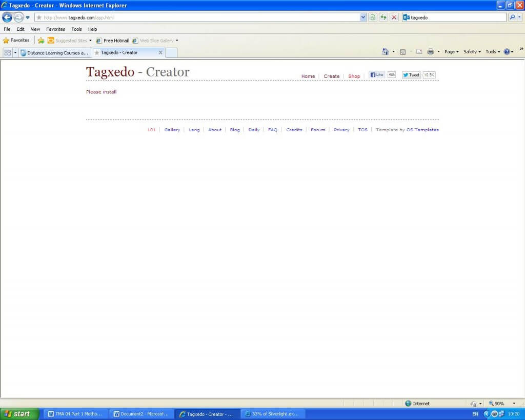Click the Refresh page icon
The width and height of the screenshot is (525, 420).
click(383, 17)
